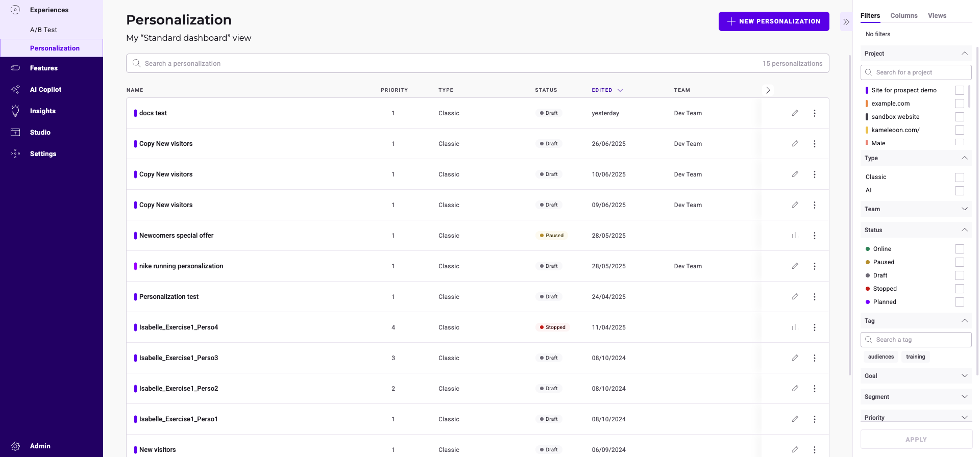Switch to the Views tab

click(937, 16)
